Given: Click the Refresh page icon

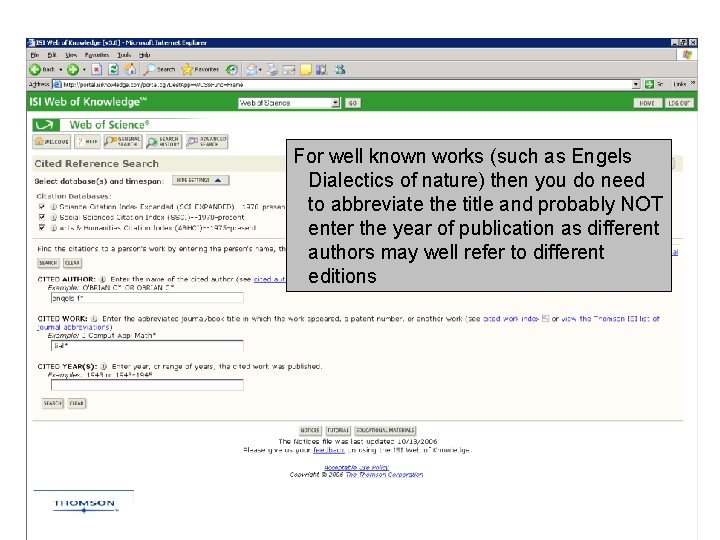Looking at the screenshot, I should (x=113, y=70).
